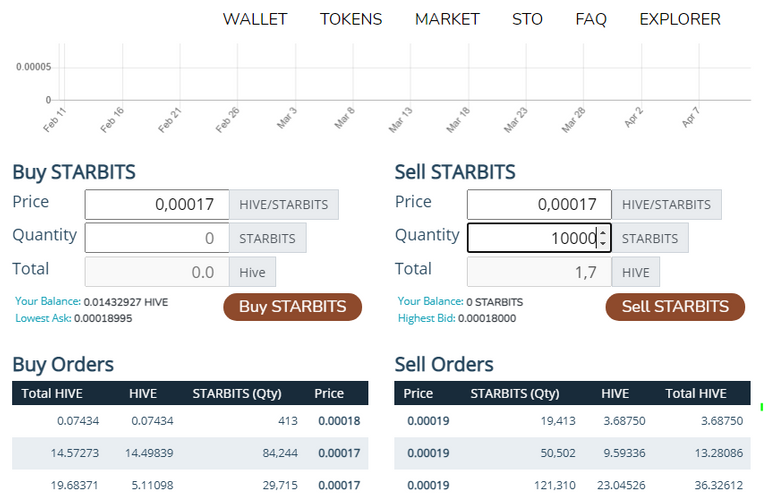Click the Sell Orders heading
Viewport: 768px width, 495px height.
pyautogui.click(x=444, y=364)
